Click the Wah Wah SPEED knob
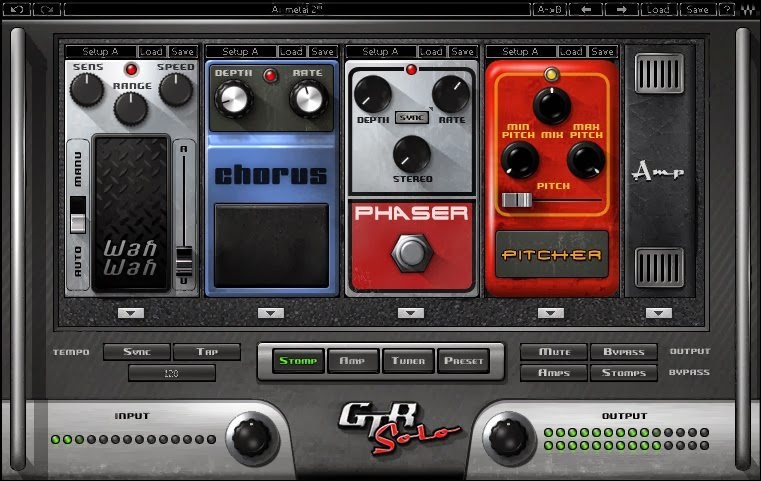 pyautogui.click(x=176, y=89)
